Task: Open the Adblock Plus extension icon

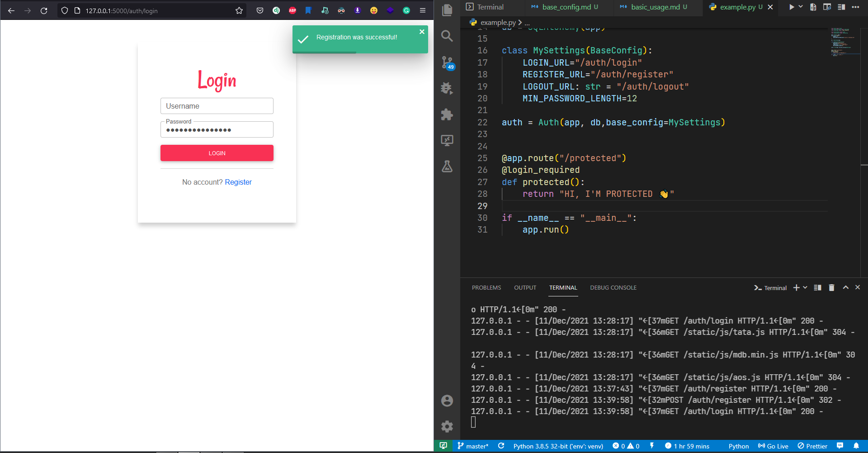Action: pyautogui.click(x=292, y=10)
